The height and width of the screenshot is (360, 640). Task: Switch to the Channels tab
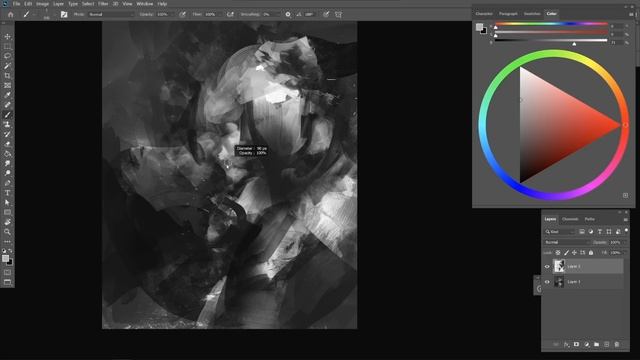pyautogui.click(x=570, y=219)
